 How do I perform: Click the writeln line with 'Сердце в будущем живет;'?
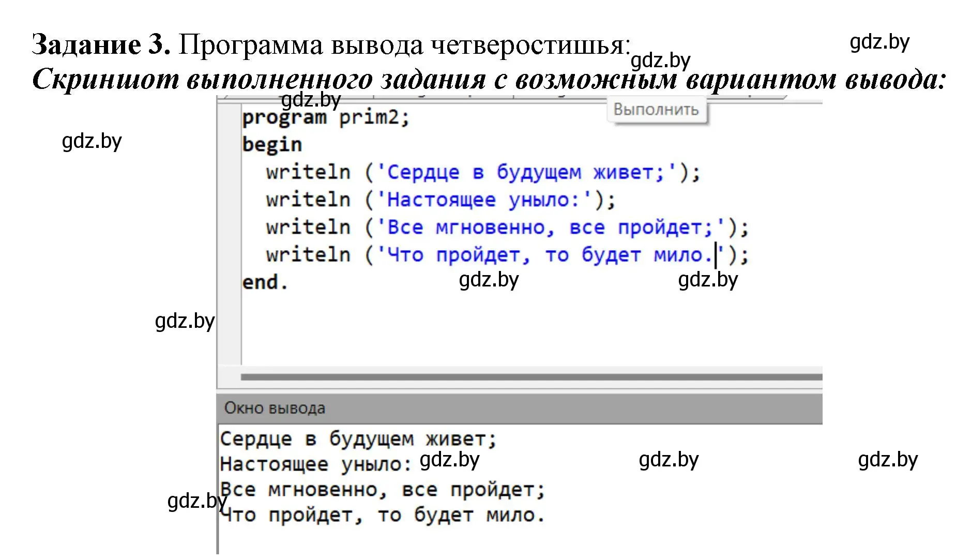coord(483,172)
